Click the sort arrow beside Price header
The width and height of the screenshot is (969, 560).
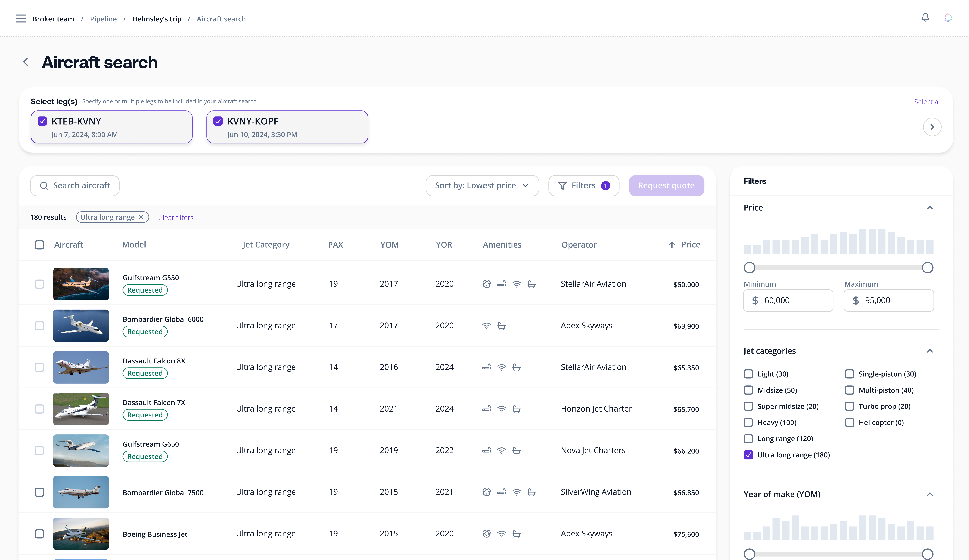(x=672, y=245)
